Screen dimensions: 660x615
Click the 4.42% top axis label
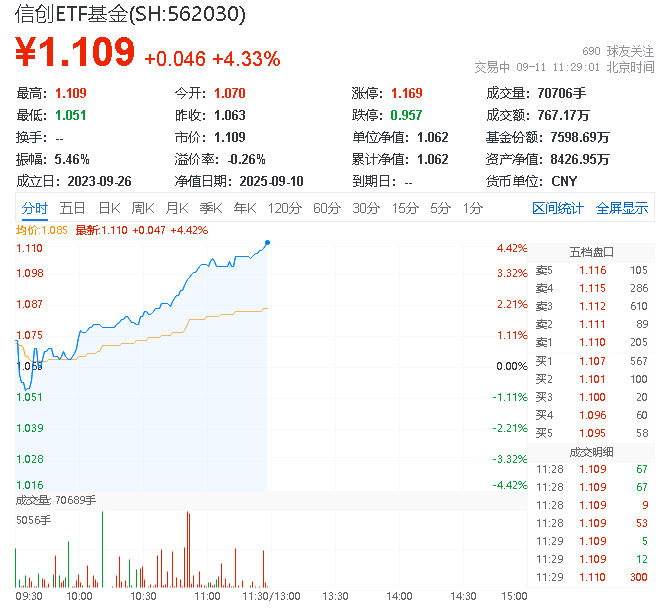point(512,248)
